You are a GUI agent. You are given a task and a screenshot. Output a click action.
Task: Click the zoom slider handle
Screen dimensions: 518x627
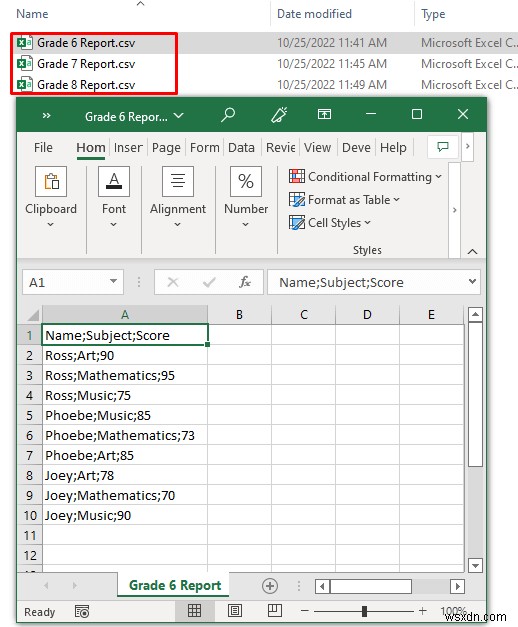[x=364, y=611]
